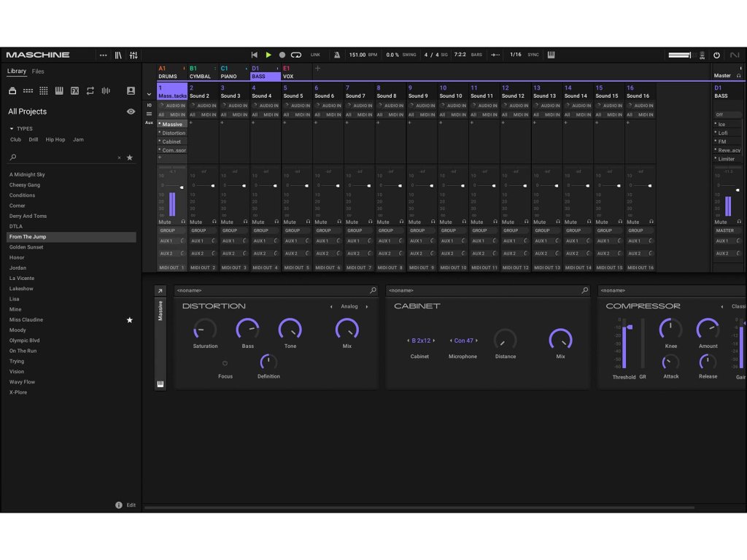This screenshot has width=747, height=560.
Task: Toggle the power button in header
Action: pos(716,55)
